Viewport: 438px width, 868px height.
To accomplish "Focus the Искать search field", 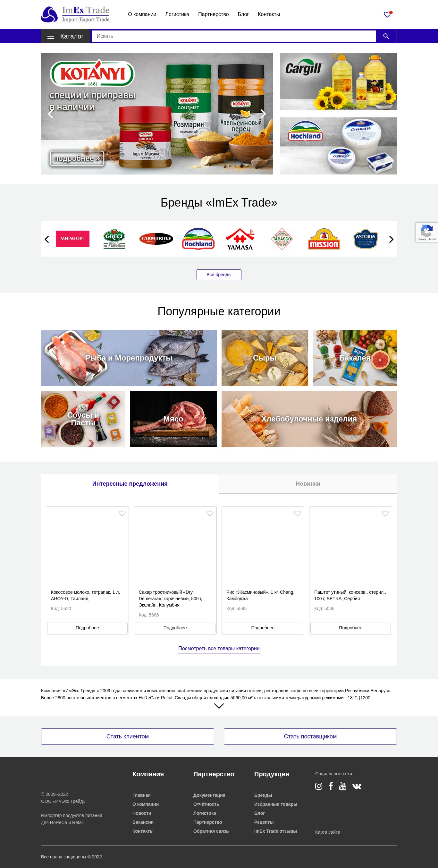I will tap(234, 36).
